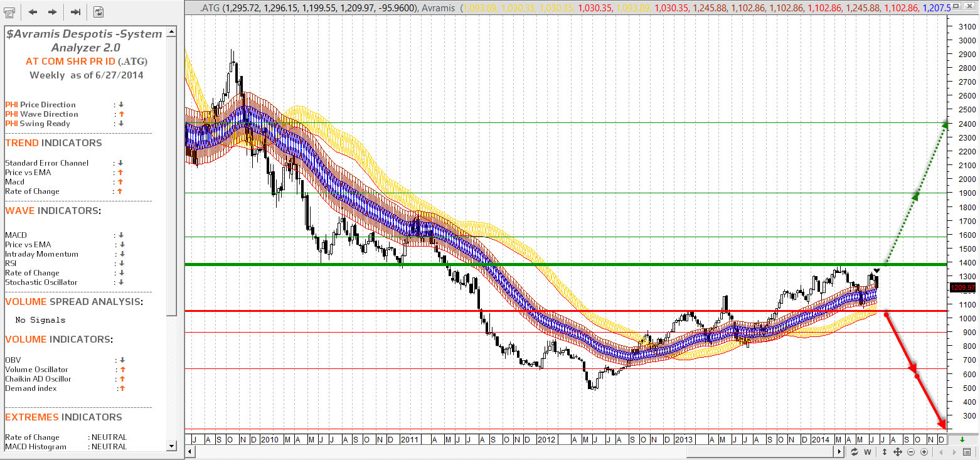Click the circular refresh icon below chart
Screen dimensions: 980x460
(855, 452)
